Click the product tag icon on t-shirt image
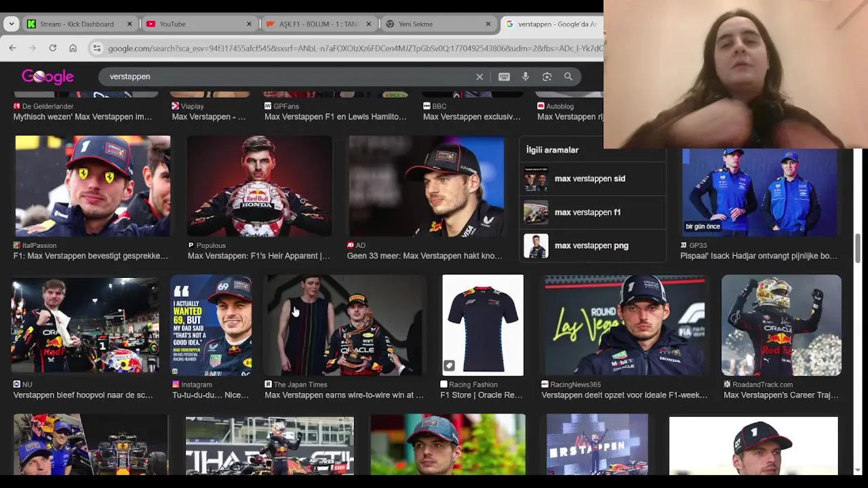 pyautogui.click(x=449, y=366)
